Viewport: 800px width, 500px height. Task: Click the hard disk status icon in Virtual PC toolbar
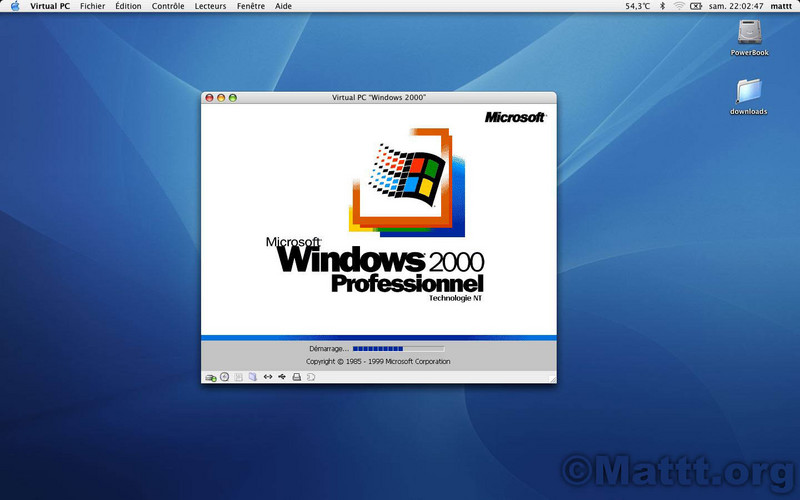(x=211, y=377)
